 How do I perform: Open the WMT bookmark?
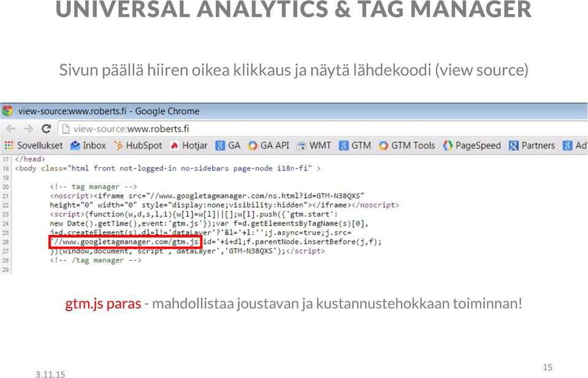314,145
